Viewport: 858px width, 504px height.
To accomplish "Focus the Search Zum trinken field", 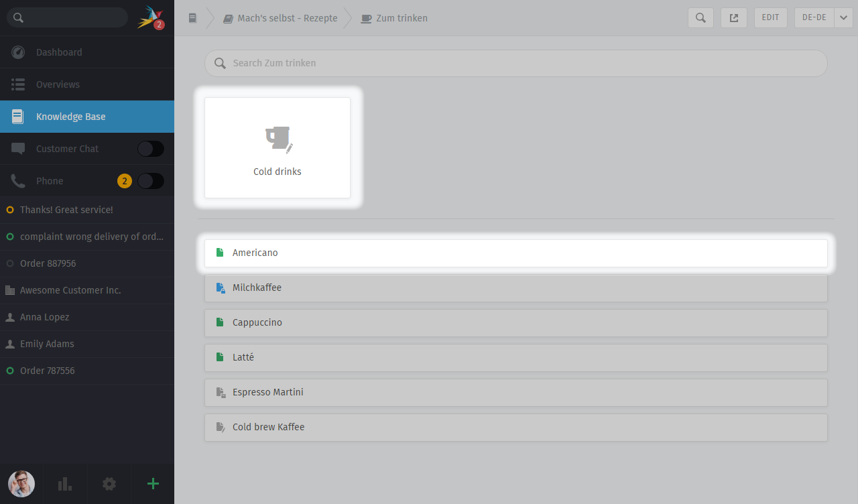I will tap(515, 63).
